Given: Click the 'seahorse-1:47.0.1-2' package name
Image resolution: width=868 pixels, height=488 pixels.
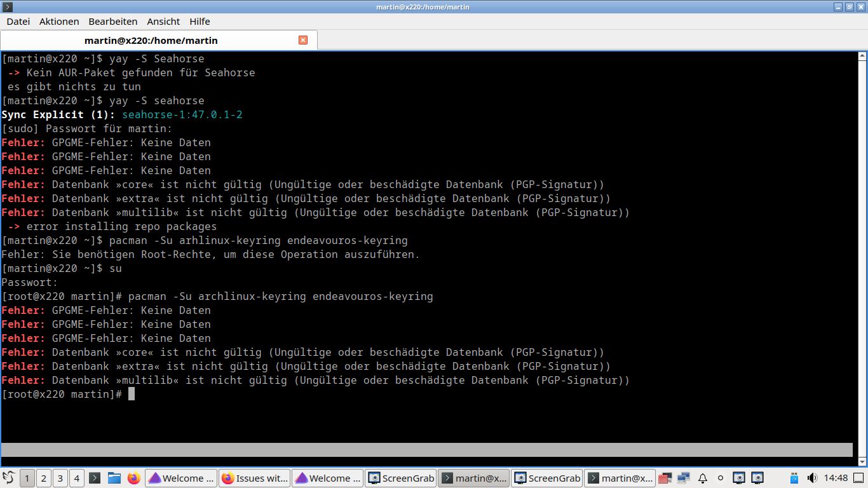Looking at the screenshot, I should [182, 114].
